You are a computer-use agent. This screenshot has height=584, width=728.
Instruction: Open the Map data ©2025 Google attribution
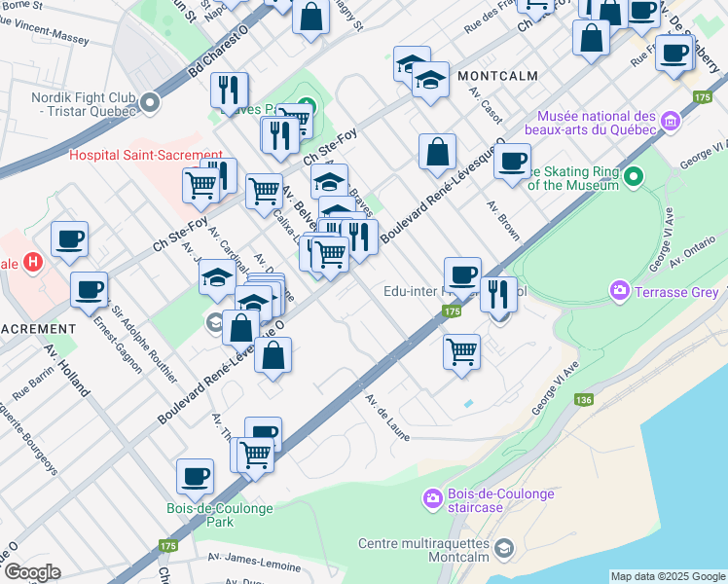(x=668, y=576)
